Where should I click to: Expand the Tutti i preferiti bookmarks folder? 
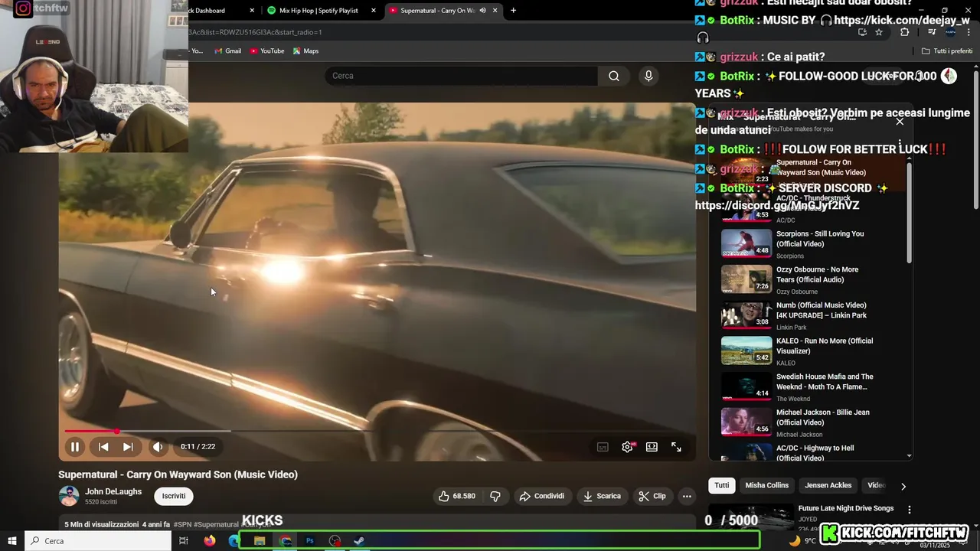click(947, 51)
